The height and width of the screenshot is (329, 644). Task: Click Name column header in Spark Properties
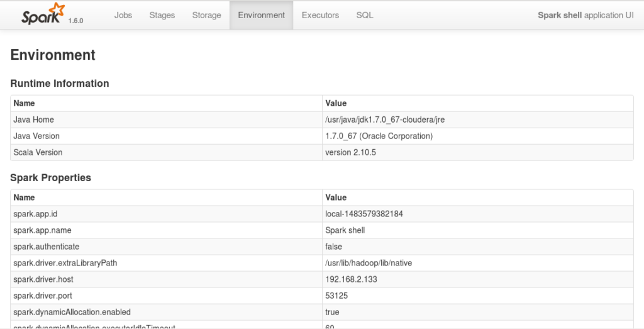(x=25, y=198)
